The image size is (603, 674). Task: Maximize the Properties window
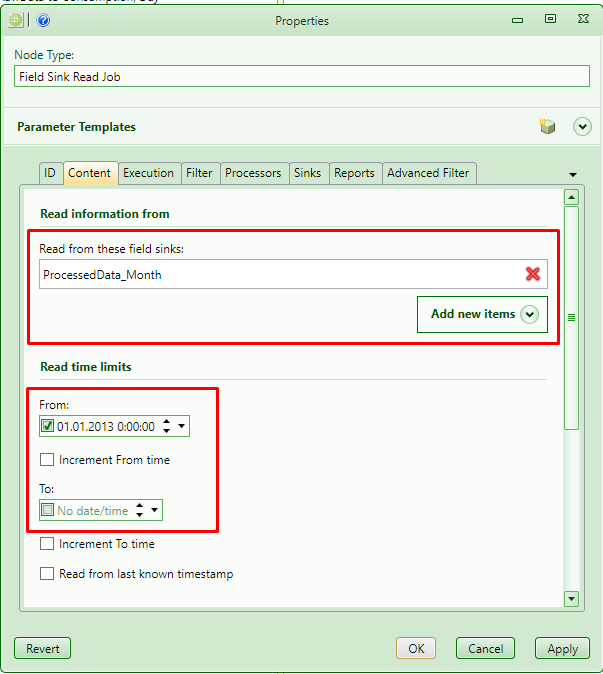pos(550,19)
